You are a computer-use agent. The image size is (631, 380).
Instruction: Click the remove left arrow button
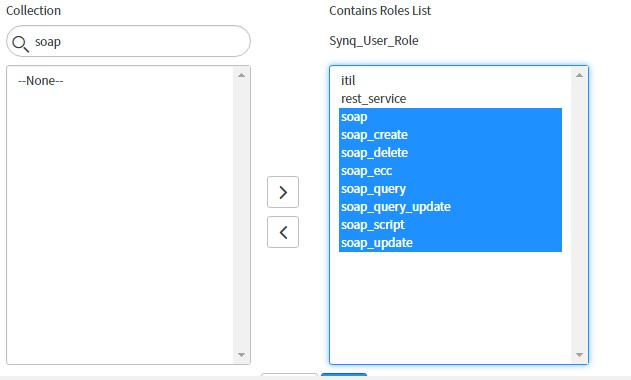pos(283,232)
